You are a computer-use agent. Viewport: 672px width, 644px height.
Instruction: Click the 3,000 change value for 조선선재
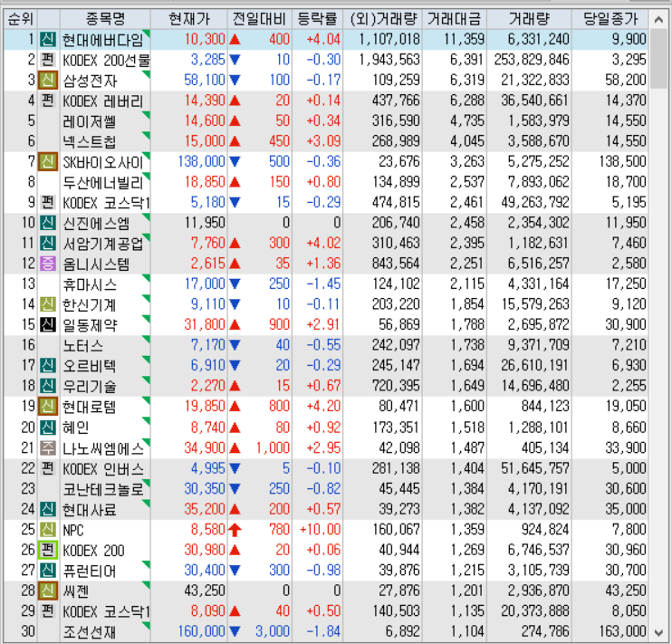(273, 631)
